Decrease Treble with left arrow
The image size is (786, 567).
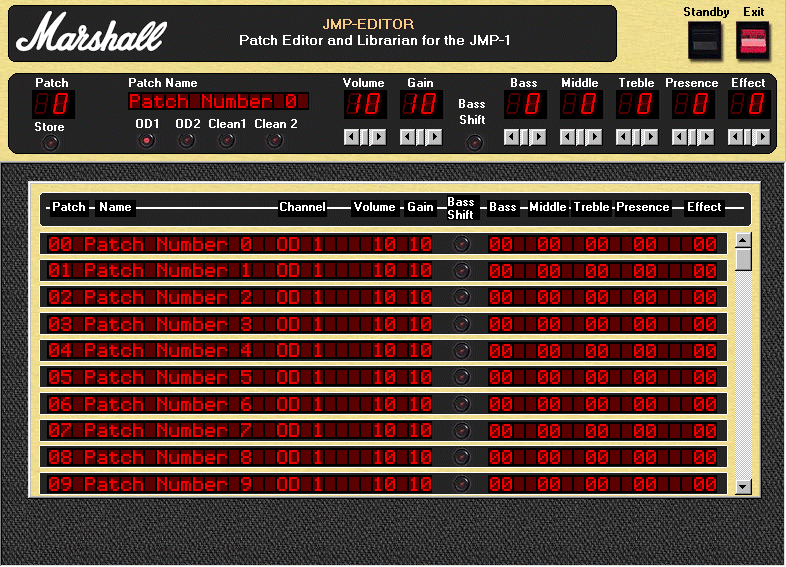[x=623, y=137]
